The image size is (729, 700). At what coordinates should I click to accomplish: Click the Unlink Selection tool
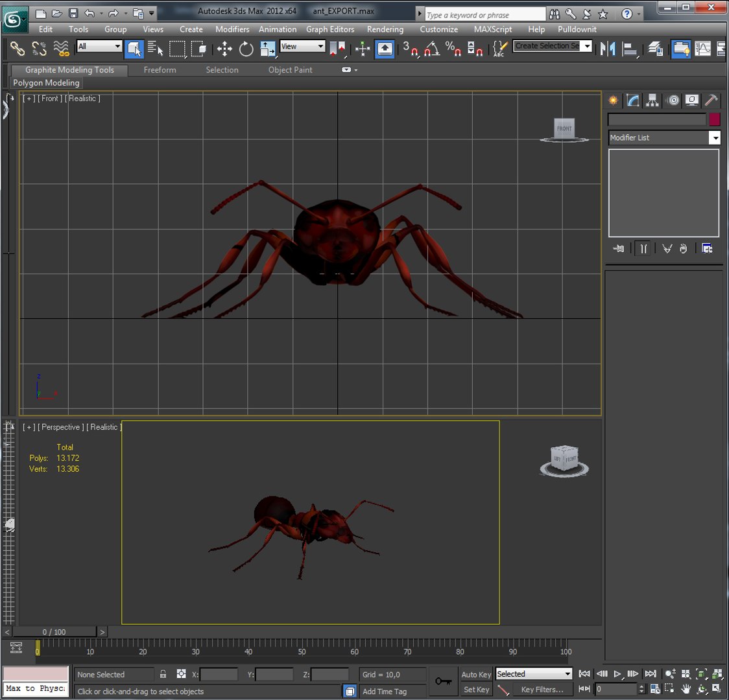tap(39, 49)
